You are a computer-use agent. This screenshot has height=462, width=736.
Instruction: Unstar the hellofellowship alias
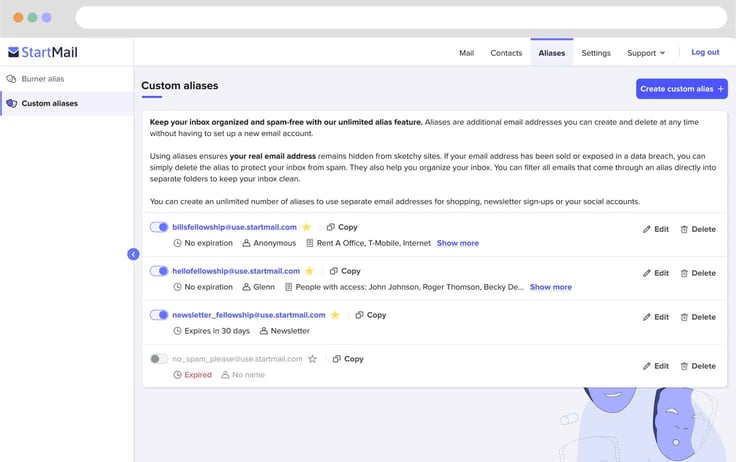tap(309, 271)
